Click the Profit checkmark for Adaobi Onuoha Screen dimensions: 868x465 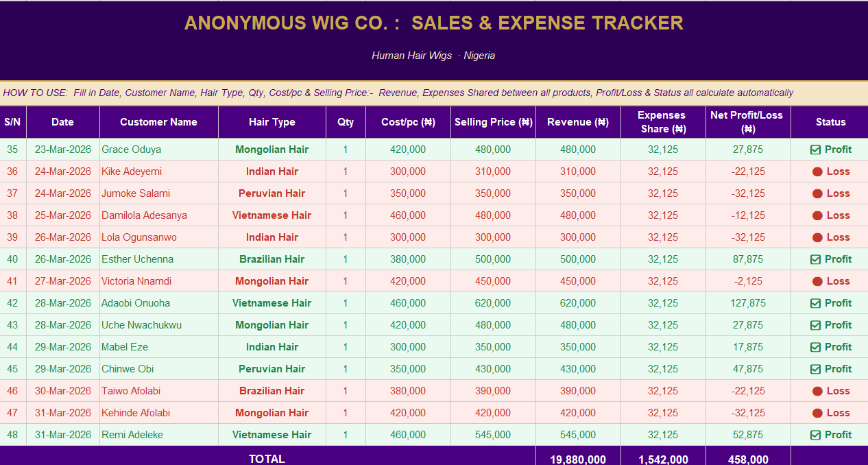815,303
